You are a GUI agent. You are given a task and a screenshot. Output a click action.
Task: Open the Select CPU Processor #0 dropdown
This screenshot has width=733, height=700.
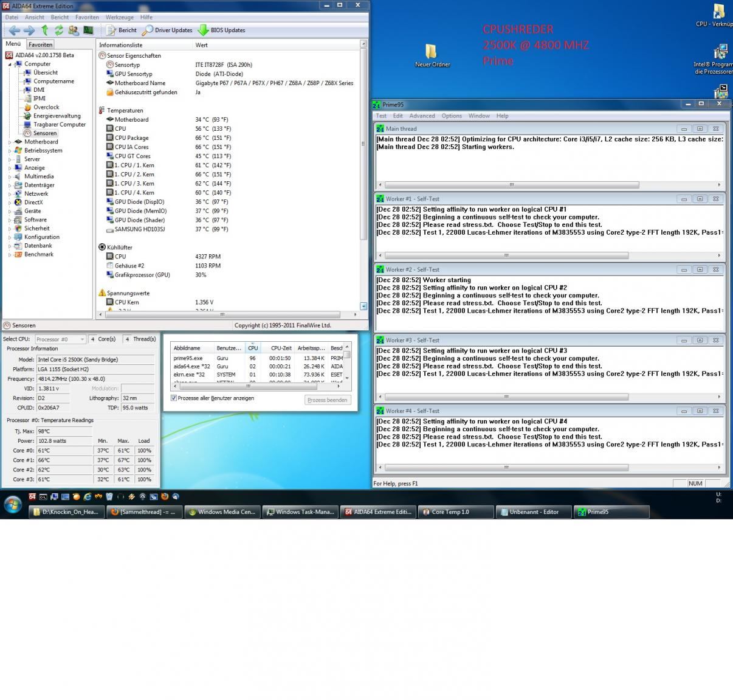[x=60, y=339]
